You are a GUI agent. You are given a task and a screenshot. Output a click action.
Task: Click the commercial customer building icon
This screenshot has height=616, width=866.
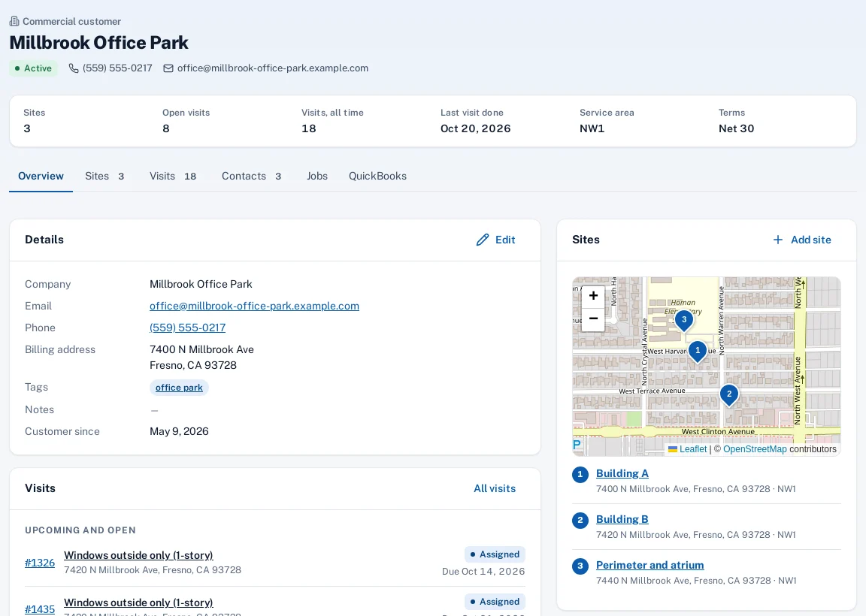[14, 22]
